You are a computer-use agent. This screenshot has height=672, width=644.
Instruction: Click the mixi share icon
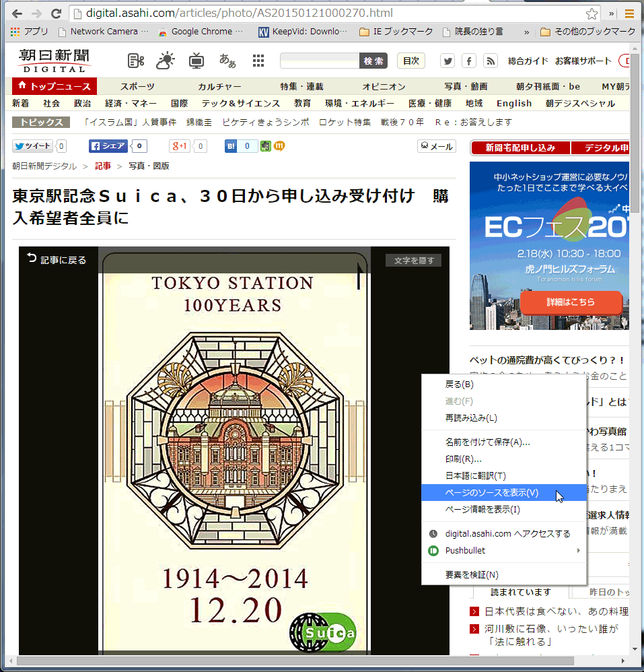(279, 146)
